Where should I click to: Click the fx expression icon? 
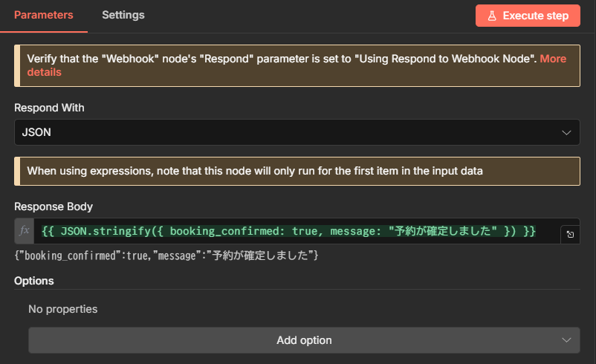click(x=24, y=231)
